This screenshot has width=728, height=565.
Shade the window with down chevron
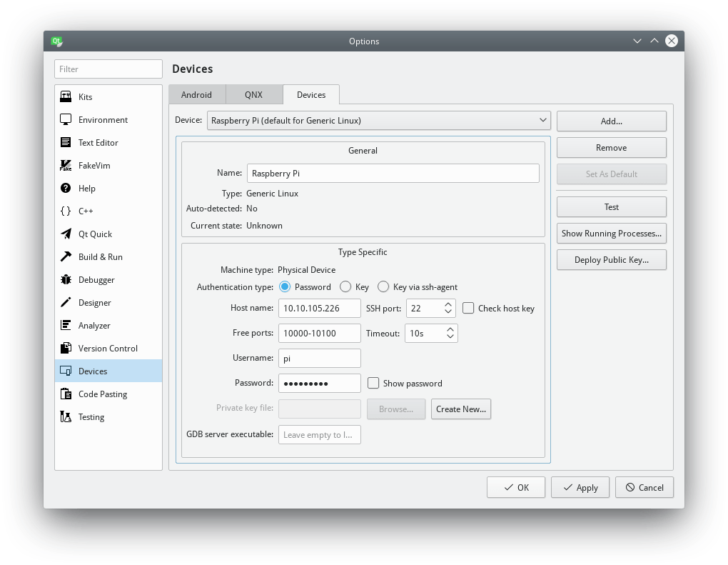637,41
